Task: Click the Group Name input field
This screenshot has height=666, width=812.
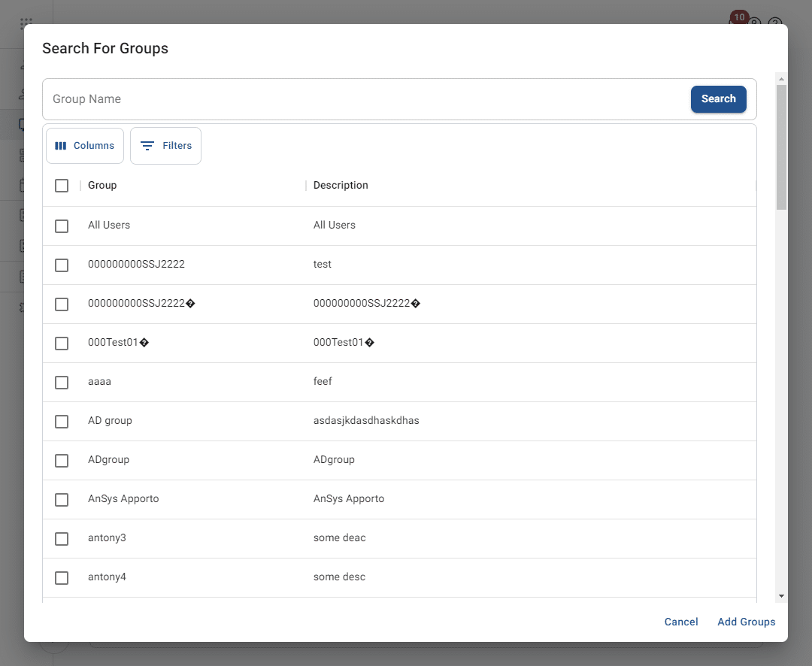Action: pos(301,98)
